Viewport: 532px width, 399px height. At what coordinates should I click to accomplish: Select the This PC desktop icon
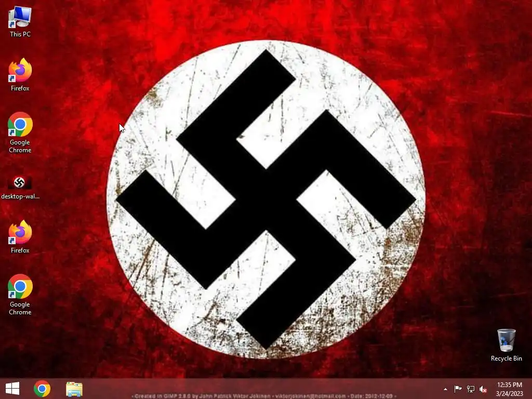[20, 21]
